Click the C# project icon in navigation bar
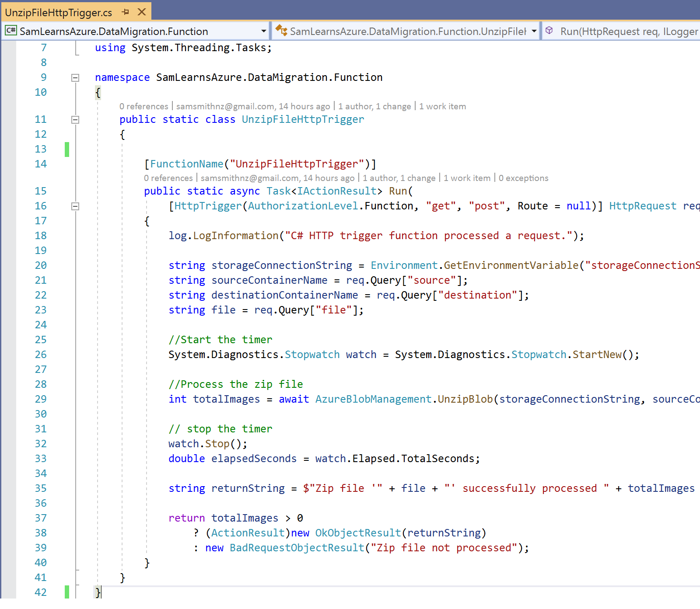This screenshot has width=700, height=609. pos(11,31)
